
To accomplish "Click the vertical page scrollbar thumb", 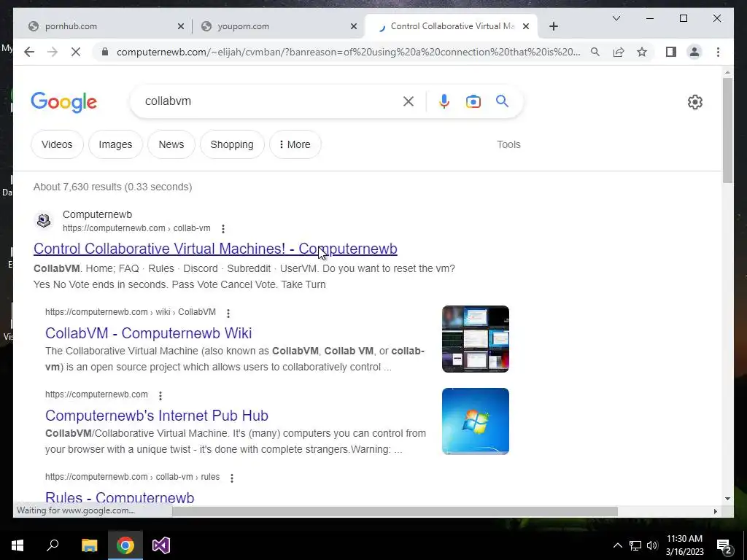I will click(727, 131).
